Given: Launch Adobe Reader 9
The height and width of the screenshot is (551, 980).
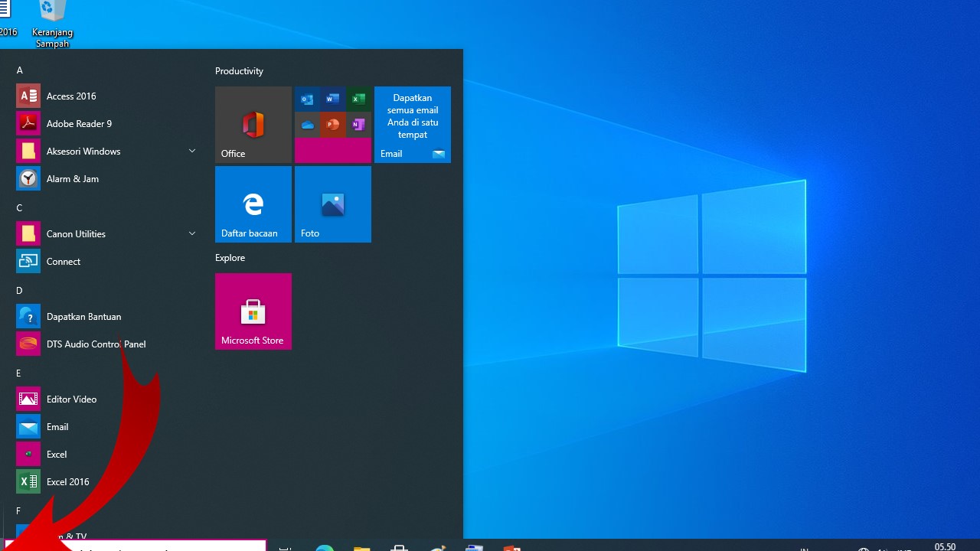Looking at the screenshot, I should point(106,123).
